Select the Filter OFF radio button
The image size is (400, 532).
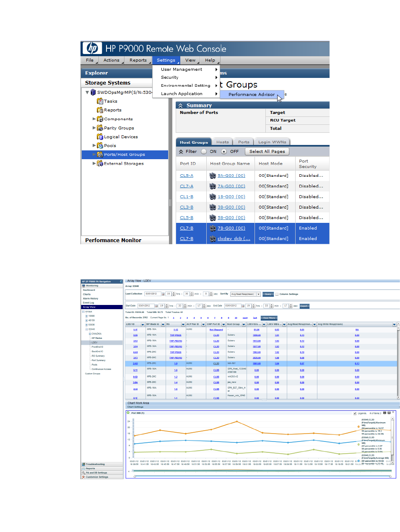click(x=224, y=152)
